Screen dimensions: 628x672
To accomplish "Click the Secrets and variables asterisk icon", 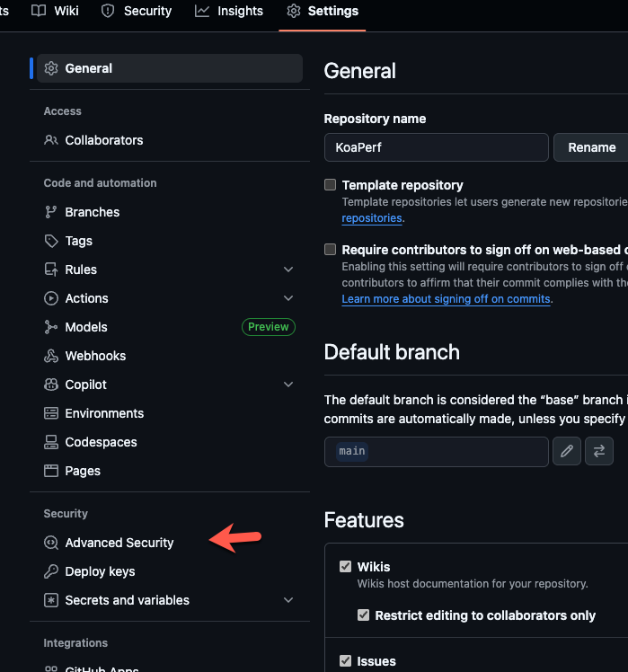I will point(51,600).
